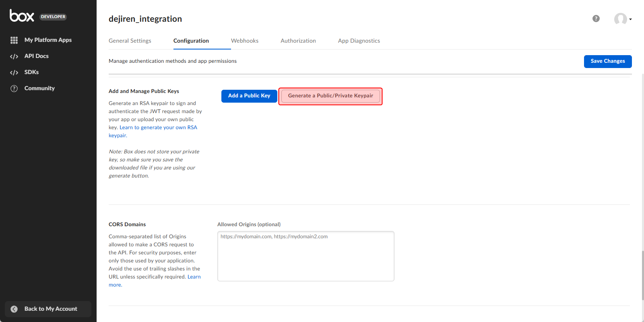Click the dejiren_integration app title
This screenshot has height=322, width=644.
coord(145,19)
